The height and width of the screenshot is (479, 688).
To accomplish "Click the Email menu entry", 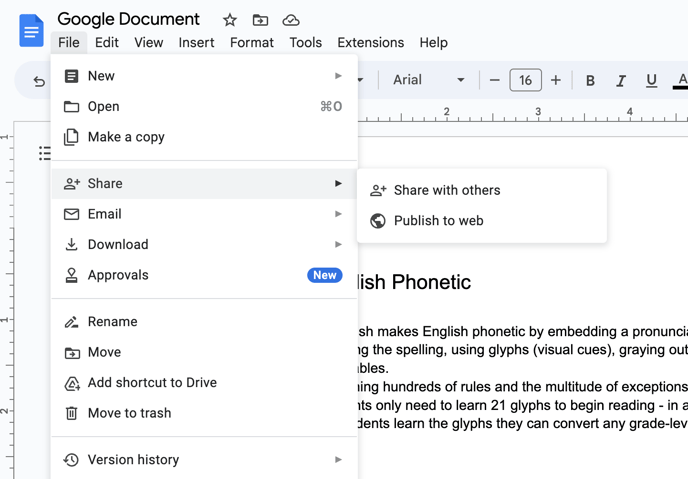I will click(204, 214).
